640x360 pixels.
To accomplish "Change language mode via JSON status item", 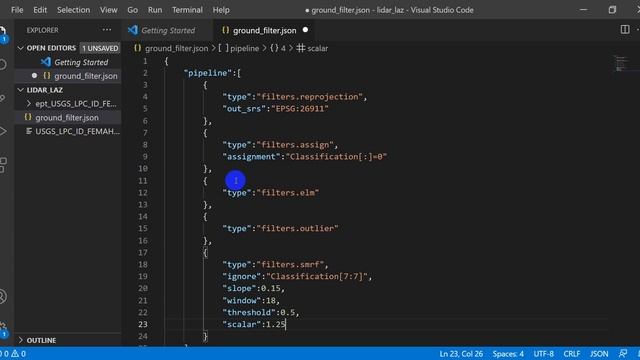I will pyautogui.click(x=599, y=353).
